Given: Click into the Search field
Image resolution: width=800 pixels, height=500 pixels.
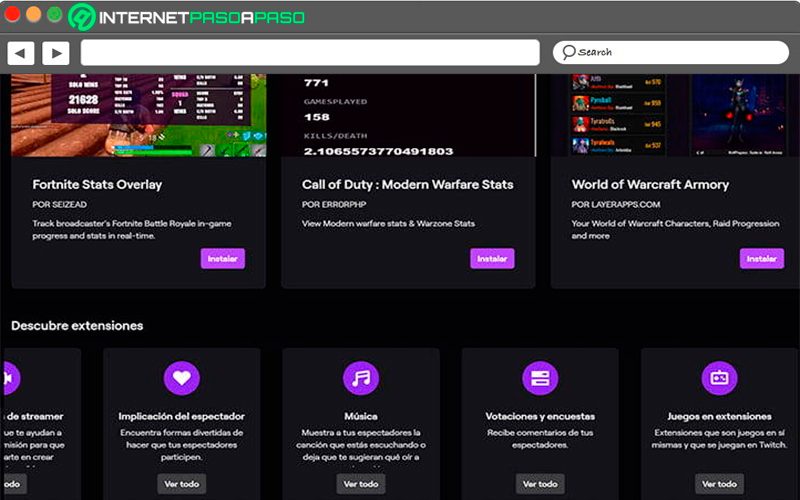Looking at the screenshot, I should [x=671, y=53].
